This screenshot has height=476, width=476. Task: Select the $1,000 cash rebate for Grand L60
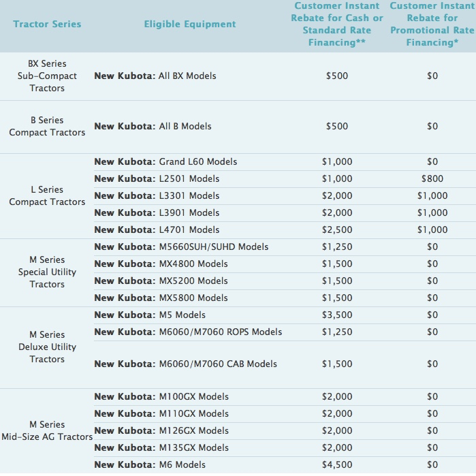point(337,162)
